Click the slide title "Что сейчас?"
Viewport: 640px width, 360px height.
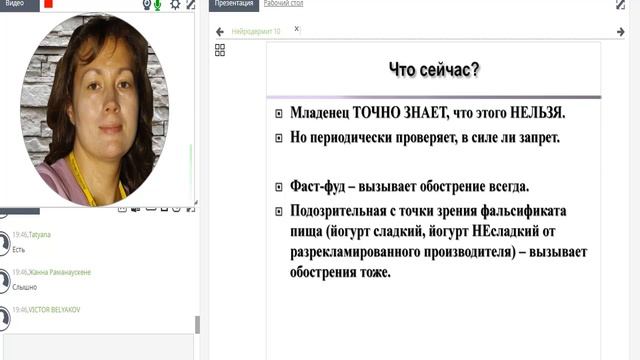[434, 70]
